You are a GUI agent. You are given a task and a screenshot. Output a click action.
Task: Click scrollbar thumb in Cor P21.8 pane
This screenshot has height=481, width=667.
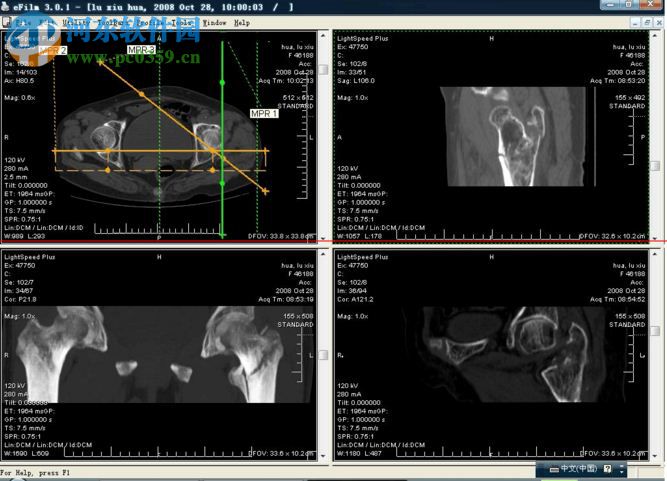pyautogui.click(x=323, y=355)
